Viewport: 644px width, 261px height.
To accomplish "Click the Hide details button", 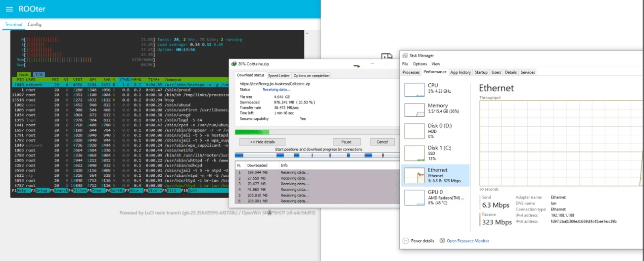I will [262, 142].
